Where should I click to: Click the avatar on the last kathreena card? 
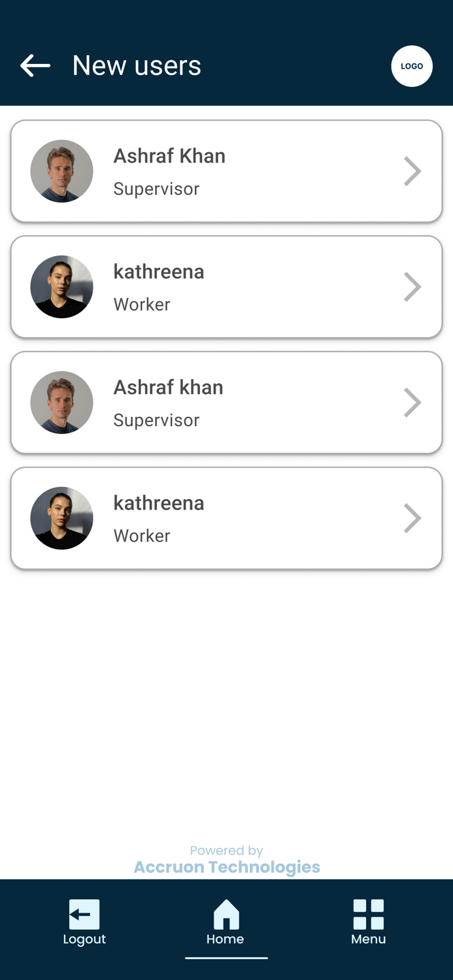(x=61, y=517)
